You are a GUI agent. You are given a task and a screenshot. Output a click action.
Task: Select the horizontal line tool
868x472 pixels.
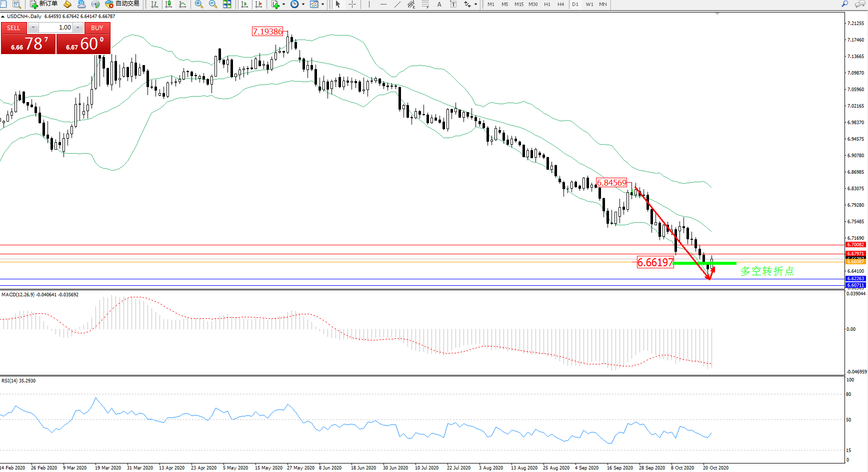click(383, 5)
